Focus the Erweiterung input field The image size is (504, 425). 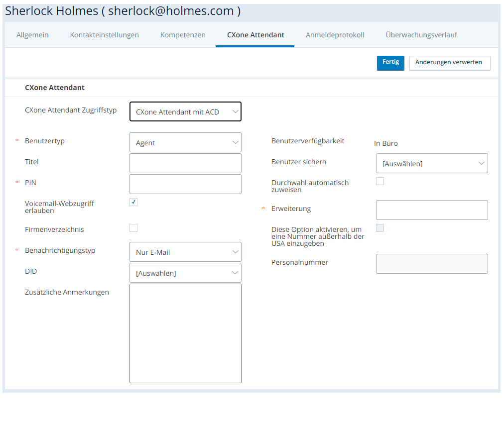point(432,210)
